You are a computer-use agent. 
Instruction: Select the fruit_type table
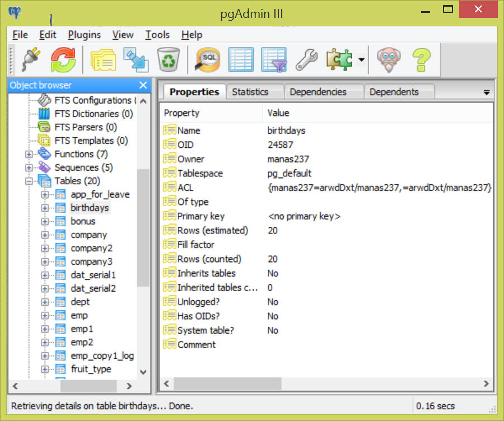91,369
